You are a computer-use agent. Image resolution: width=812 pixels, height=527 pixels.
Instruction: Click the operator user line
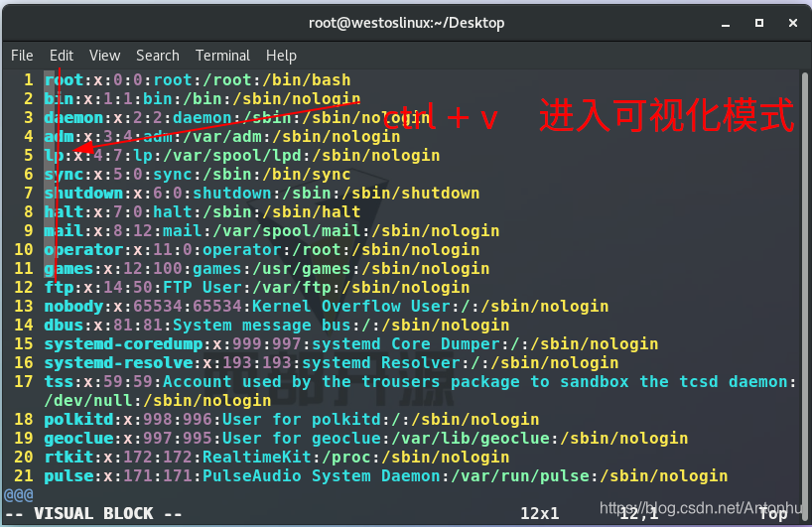point(262,249)
